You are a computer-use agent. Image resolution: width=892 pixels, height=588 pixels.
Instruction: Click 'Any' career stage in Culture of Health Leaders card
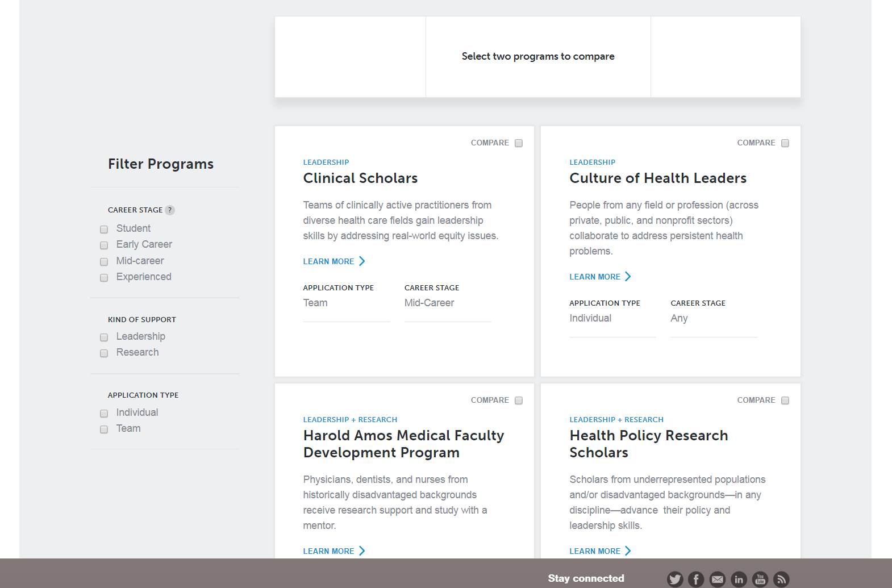click(x=679, y=318)
